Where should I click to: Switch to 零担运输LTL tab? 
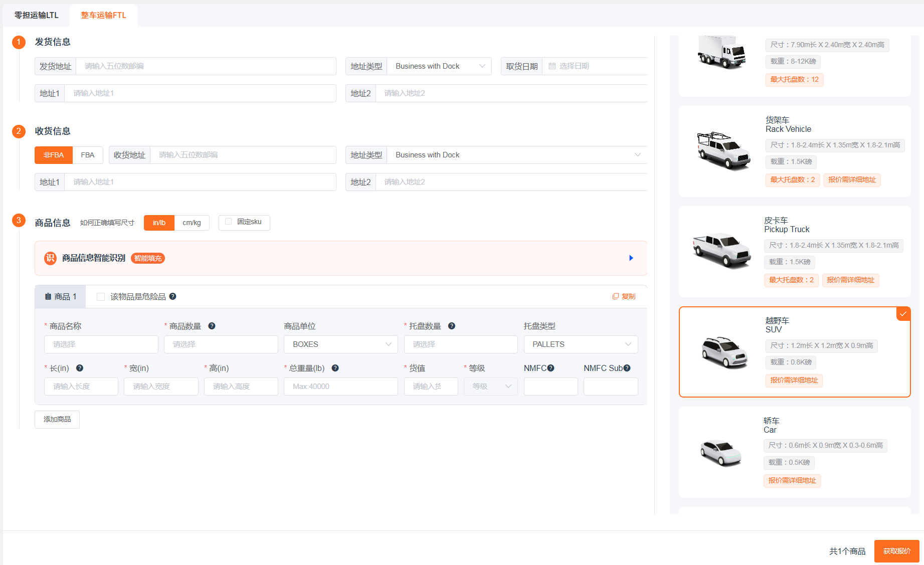tap(37, 15)
